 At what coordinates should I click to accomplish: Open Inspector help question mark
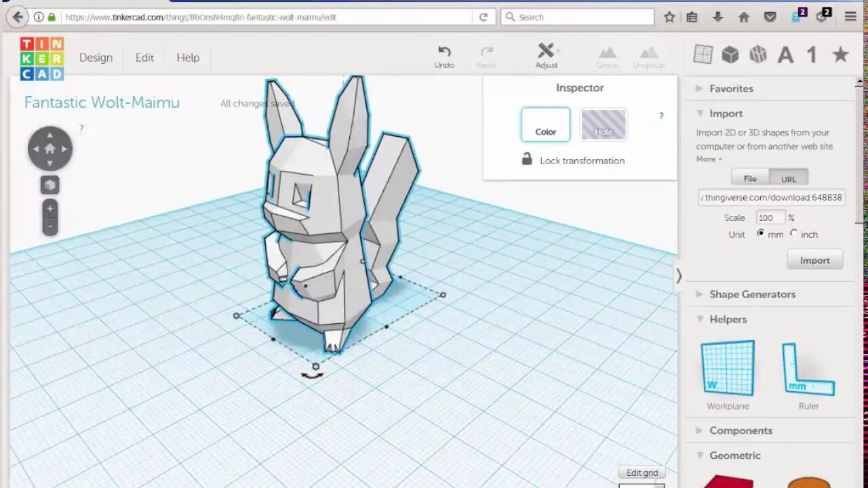click(x=661, y=116)
